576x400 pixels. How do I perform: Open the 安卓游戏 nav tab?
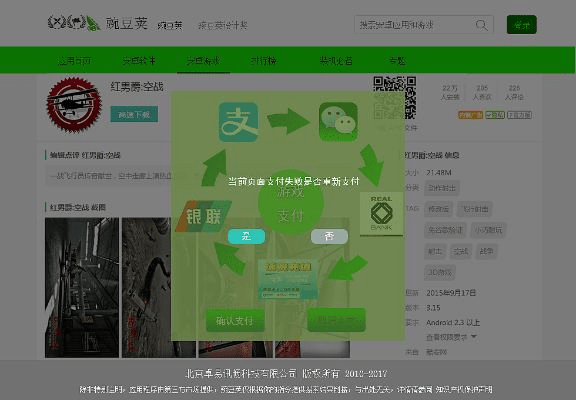click(x=203, y=61)
